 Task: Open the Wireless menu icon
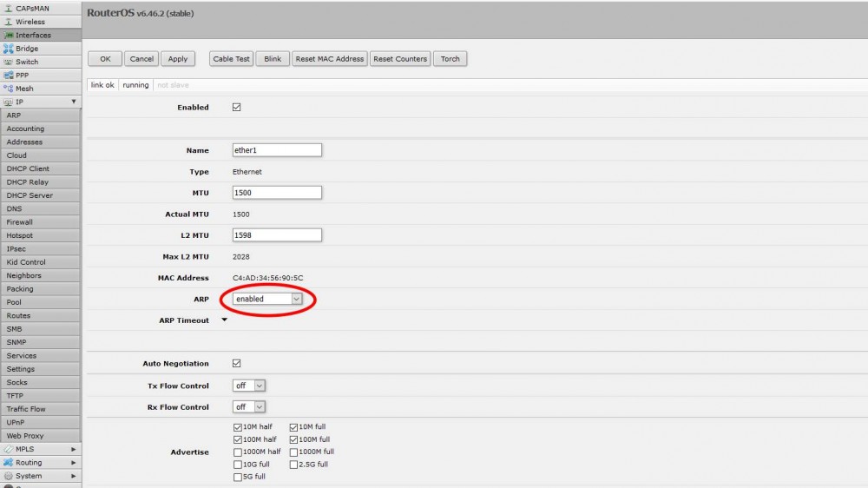click(x=9, y=22)
